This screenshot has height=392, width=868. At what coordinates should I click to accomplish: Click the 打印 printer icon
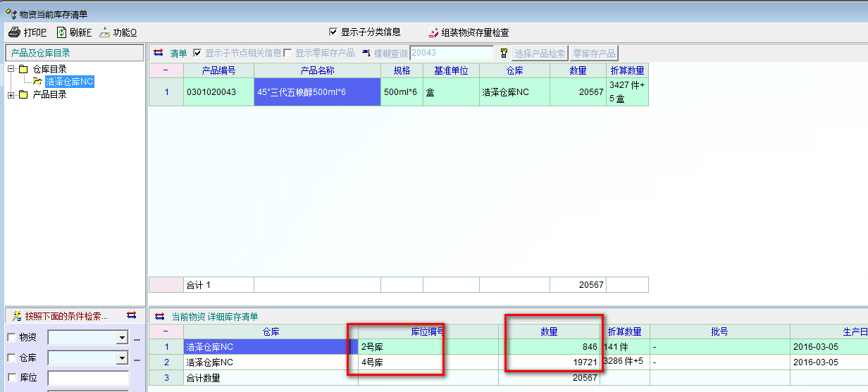(x=14, y=32)
